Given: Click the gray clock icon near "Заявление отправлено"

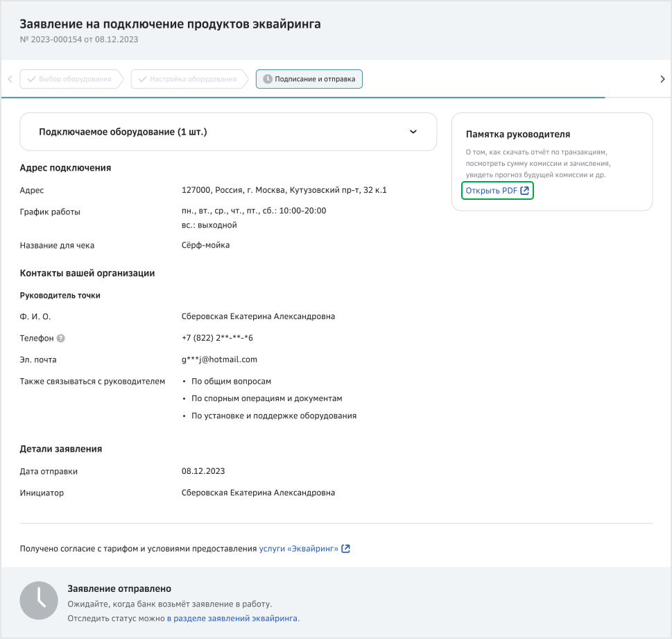Looking at the screenshot, I should tap(39, 600).
